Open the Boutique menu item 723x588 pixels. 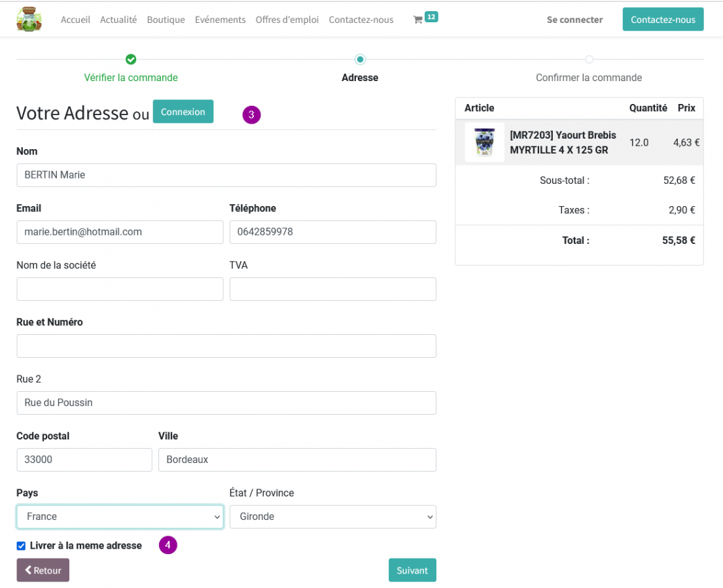coord(166,20)
